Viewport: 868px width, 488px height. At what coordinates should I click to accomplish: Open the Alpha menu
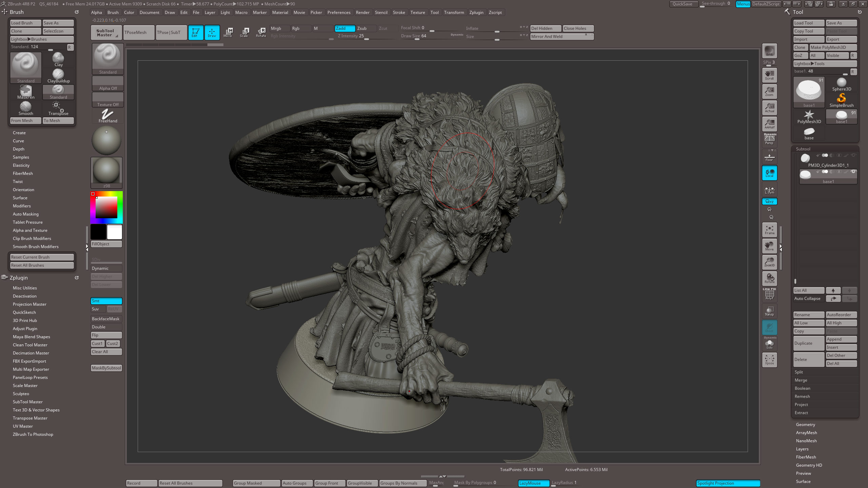(97, 13)
